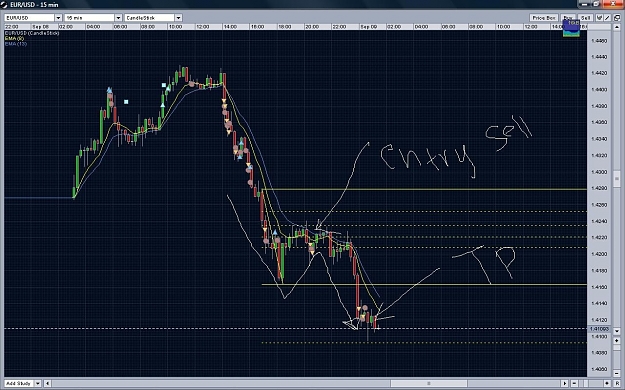This screenshot has height=390, width=625.
Task: Click the R reset button in the corner
Action: (x=617, y=383)
